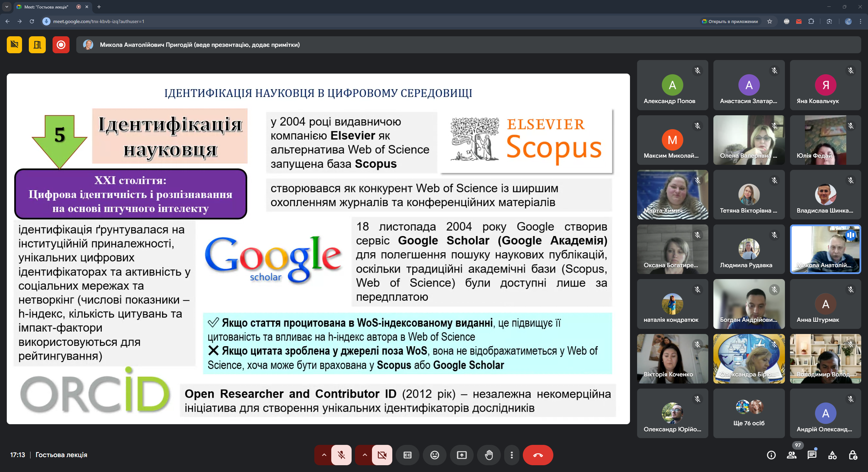Select Оксана Богатире... video tile
Screen dimensions: 868x472
pos(673,249)
